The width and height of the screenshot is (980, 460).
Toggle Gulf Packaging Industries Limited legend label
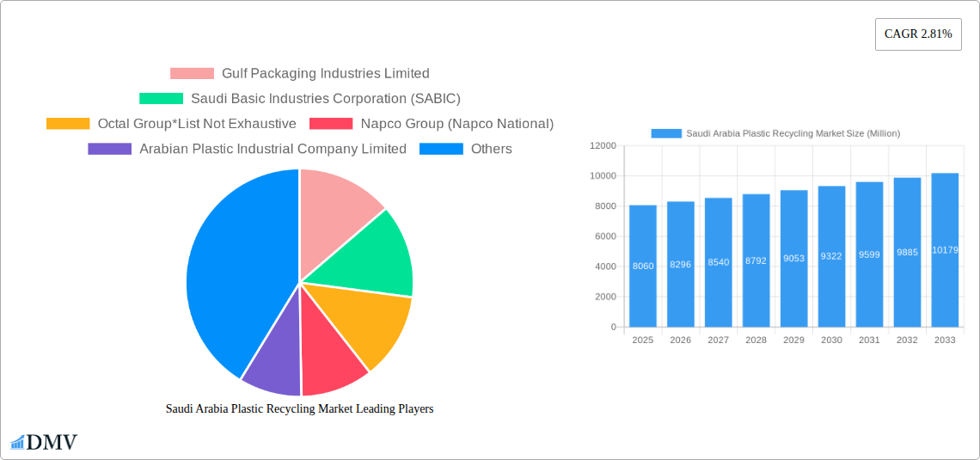[x=326, y=74]
